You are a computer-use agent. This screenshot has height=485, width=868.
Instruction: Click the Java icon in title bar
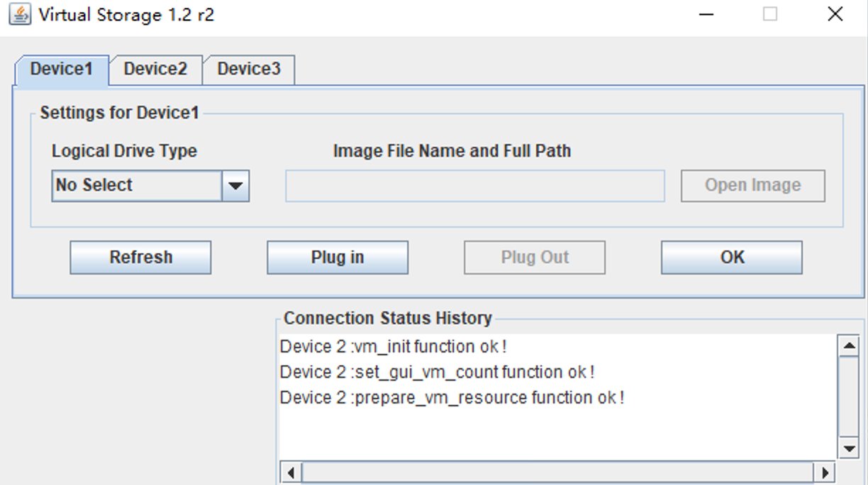click(x=20, y=14)
